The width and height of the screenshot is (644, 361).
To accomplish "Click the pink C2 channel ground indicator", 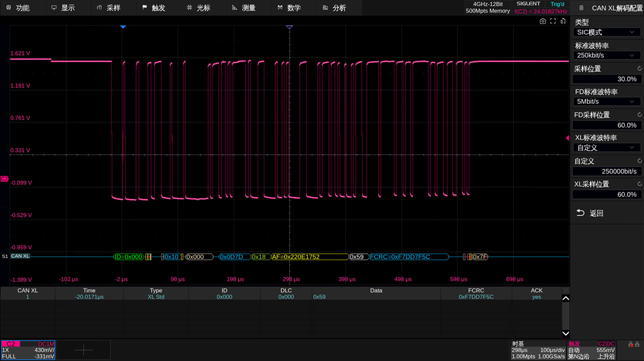I will (x=4, y=179).
